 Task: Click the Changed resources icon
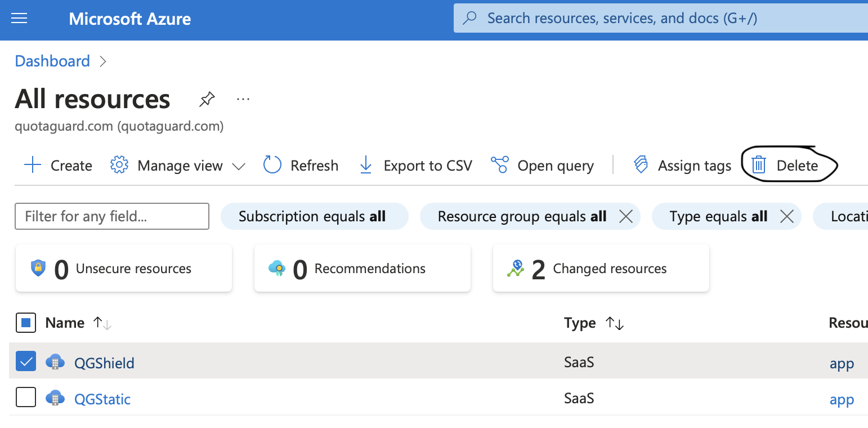coord(516,268)
